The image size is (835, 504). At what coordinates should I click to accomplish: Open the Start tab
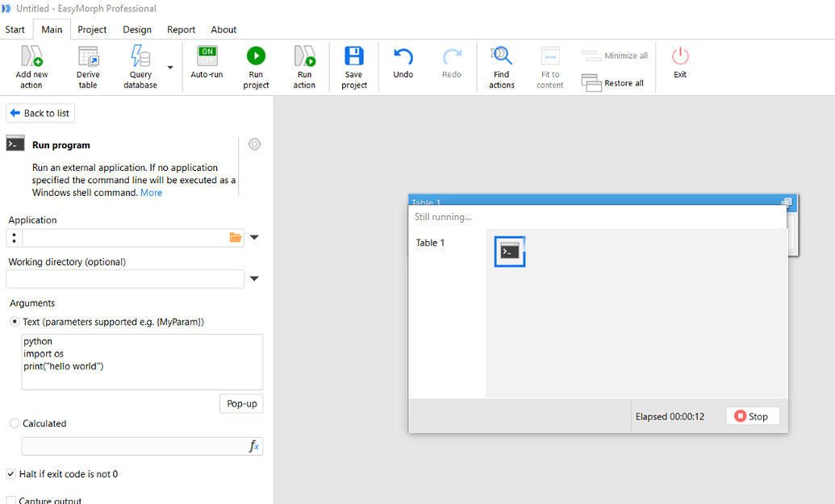pyautogui.click(x=15, y=30)
